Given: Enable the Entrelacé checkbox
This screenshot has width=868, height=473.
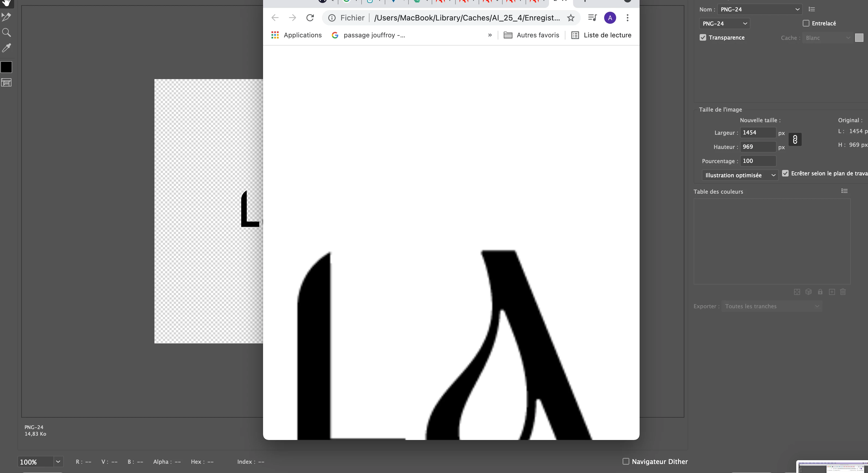Looking at the screenshot, I should click(x=806, y=23).
